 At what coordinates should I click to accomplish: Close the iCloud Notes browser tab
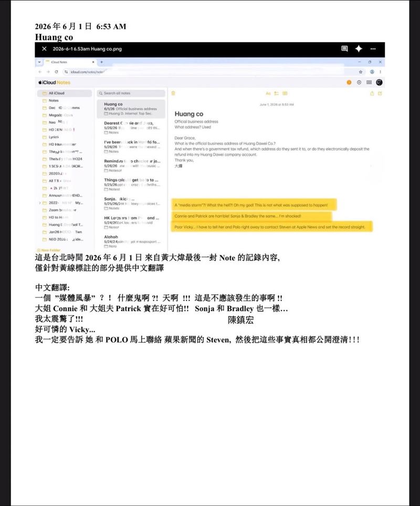(x=93, y=62)
